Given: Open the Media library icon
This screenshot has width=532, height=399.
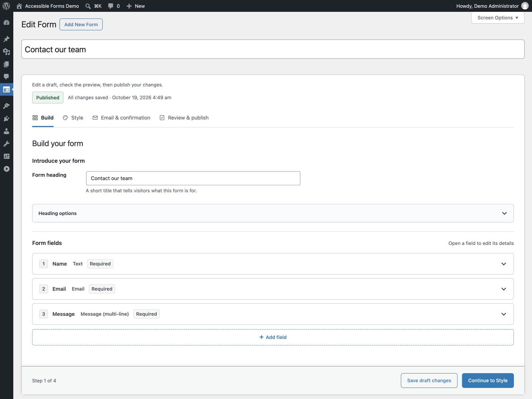Looking at the screenshot, I should pyautogui.click(x=6, y=52).
